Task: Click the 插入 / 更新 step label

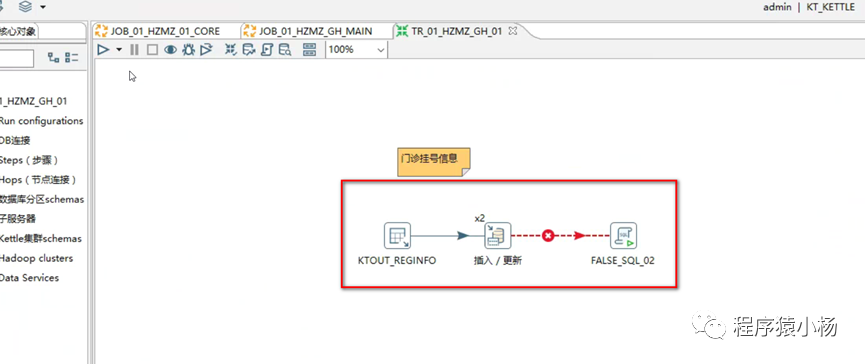Action: coord(498,261)
